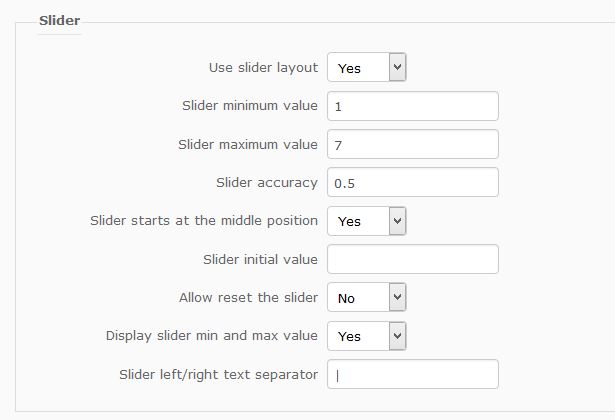
Task: Click into the 'Slider maximum value' field
Action: point(412,145)
